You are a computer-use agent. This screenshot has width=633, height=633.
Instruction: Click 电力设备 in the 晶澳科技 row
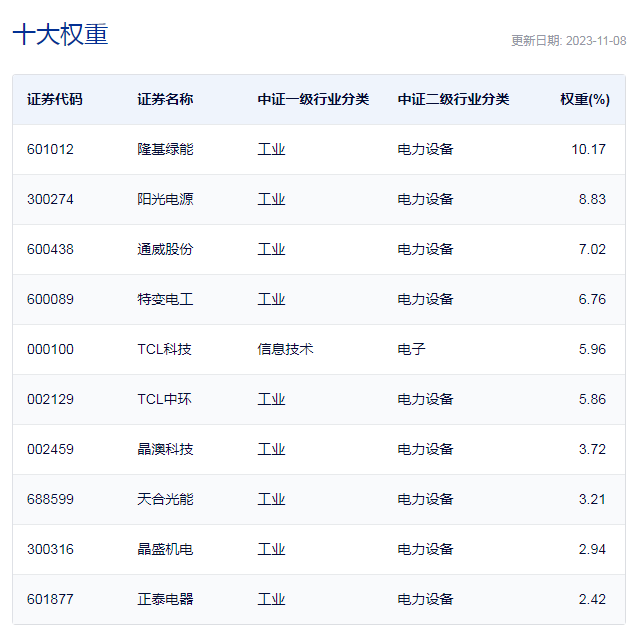coord(425,450)
